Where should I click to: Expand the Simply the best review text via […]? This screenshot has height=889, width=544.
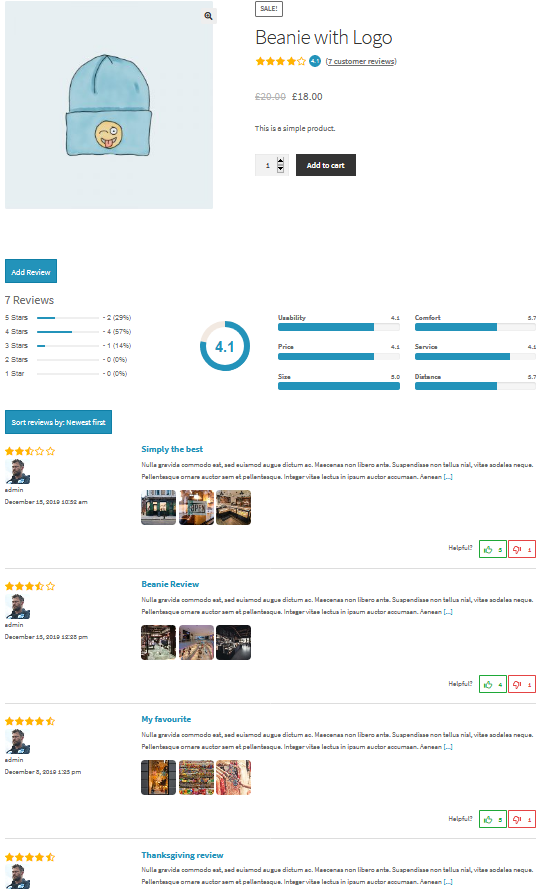tap(448, 477)
